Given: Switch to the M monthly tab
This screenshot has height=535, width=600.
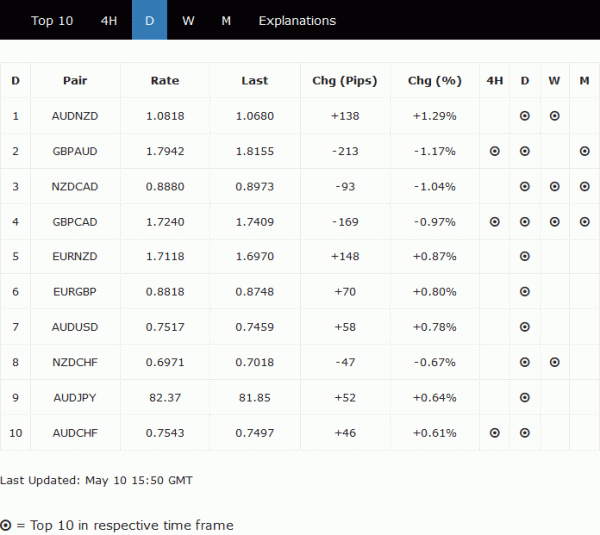Looking at the screenshot, I should 226,20.
